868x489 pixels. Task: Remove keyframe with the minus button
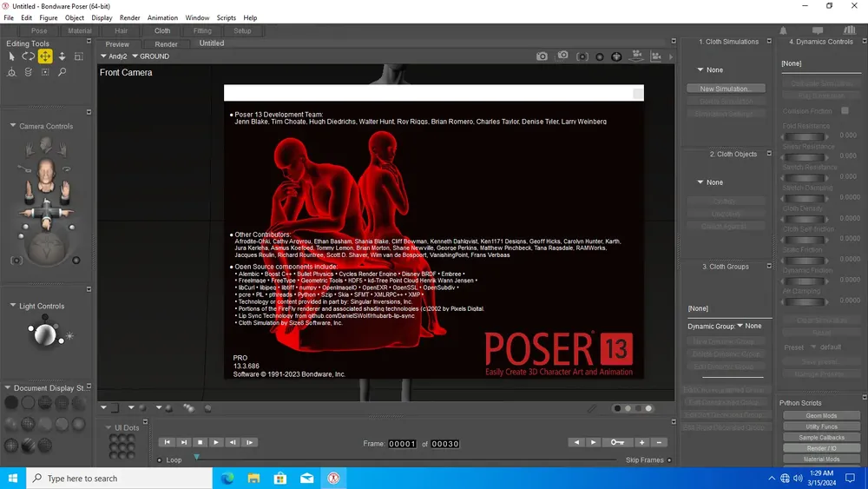[x=659, y=442]
